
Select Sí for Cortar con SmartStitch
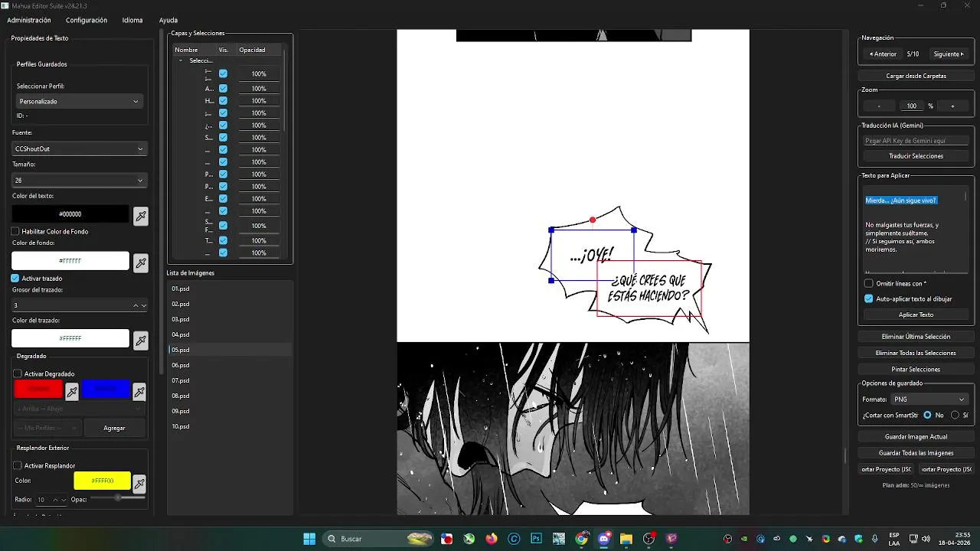(955, 415)
